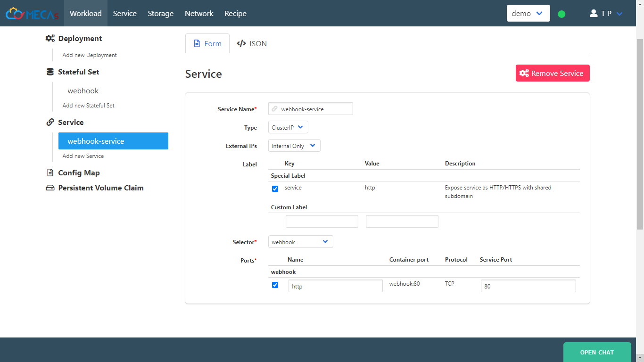The height and width of the screenshot is (362, 644).
Task: Click the Special Label group heading
Action: click(288, 176)
